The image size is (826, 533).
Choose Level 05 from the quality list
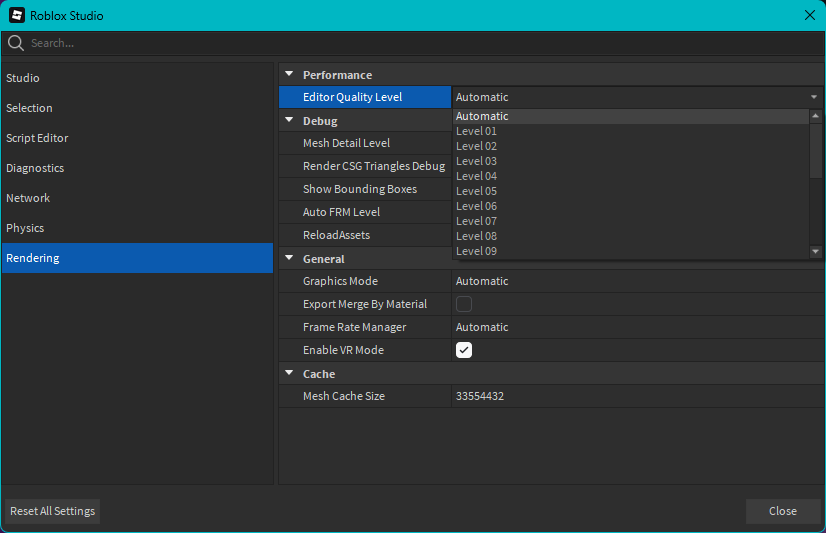[631, 191]
